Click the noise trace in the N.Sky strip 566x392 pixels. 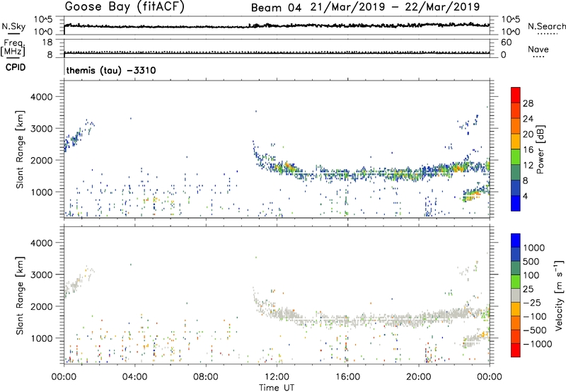pos(277,26)
